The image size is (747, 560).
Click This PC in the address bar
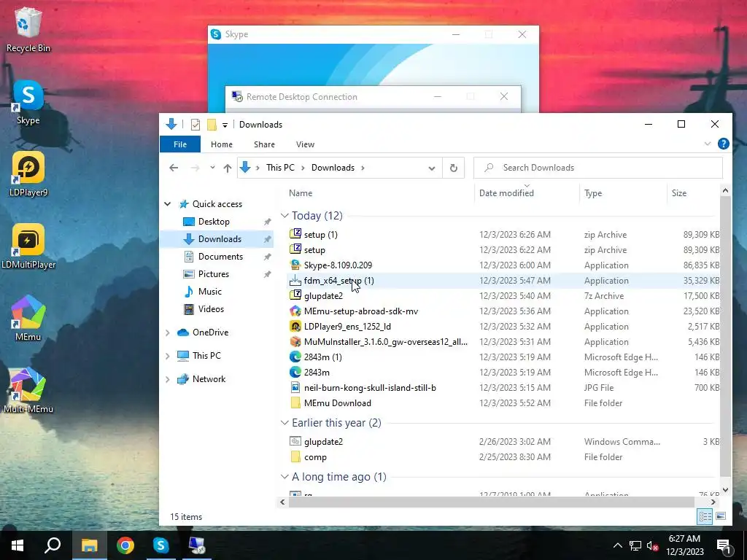(x=280, y=168)
